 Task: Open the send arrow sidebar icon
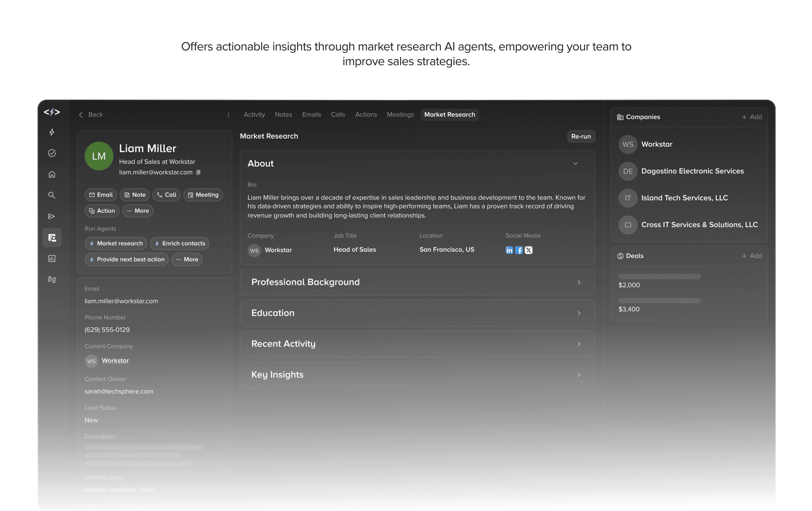(x=52, y=216)
